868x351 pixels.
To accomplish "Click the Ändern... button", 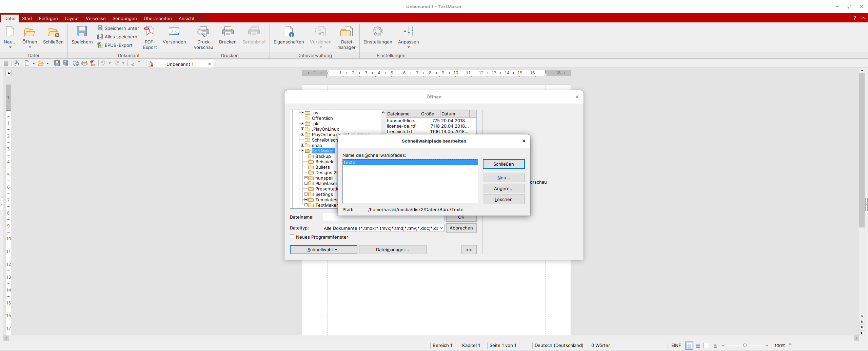I will pos(504,188).
